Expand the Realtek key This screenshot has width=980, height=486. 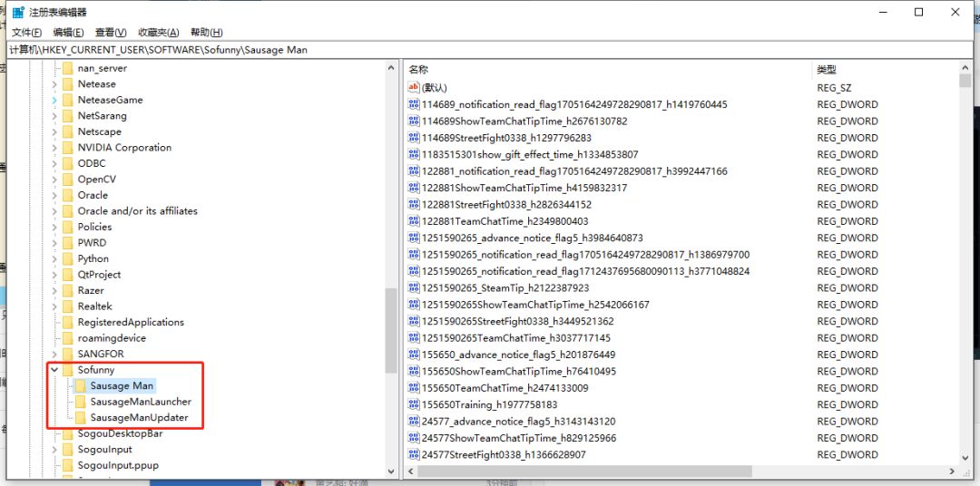[54, 306]
